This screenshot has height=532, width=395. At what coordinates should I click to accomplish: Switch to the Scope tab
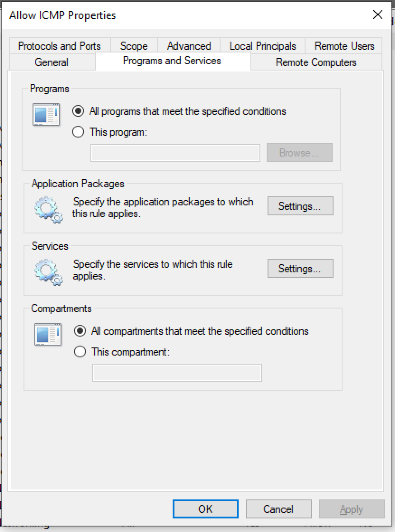point(133,46)
